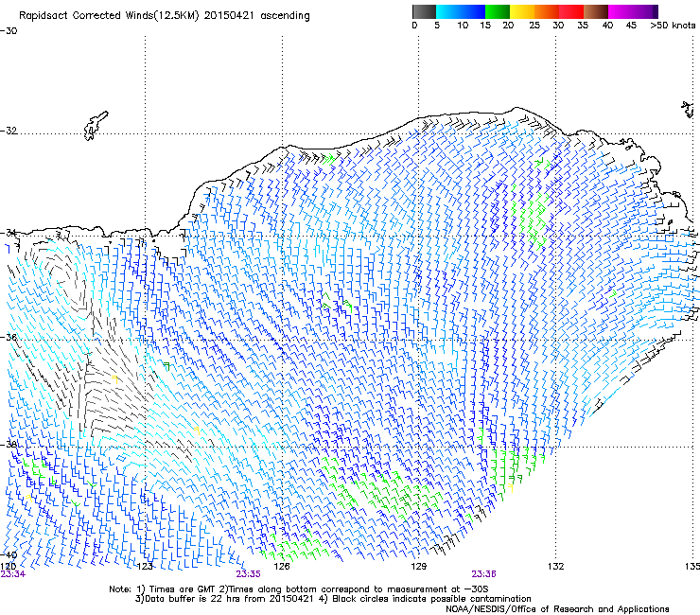Screen dimensions: 700x615
Task: Click the '126' longitude label
Action: pyautogui.click(x=282, y=567)
